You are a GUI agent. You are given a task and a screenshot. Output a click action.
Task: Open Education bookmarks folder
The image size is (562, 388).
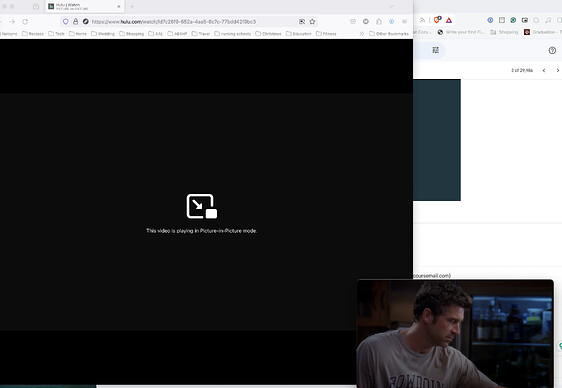(299, 34)
